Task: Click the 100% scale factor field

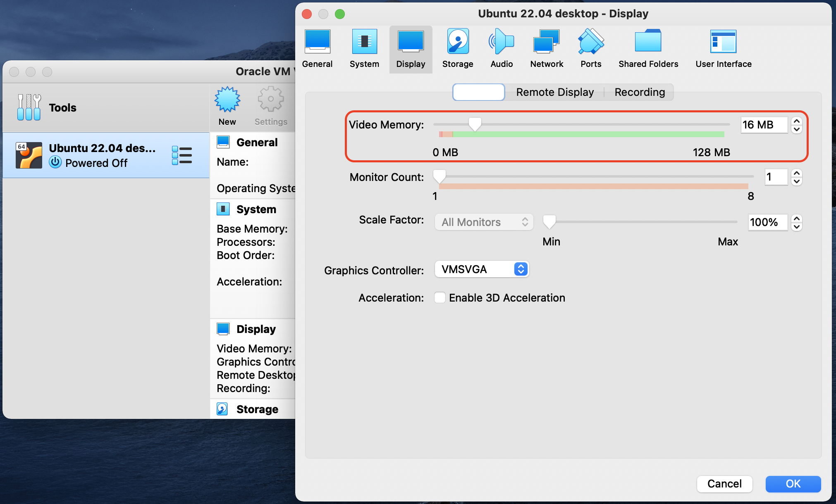Action: 768,222
